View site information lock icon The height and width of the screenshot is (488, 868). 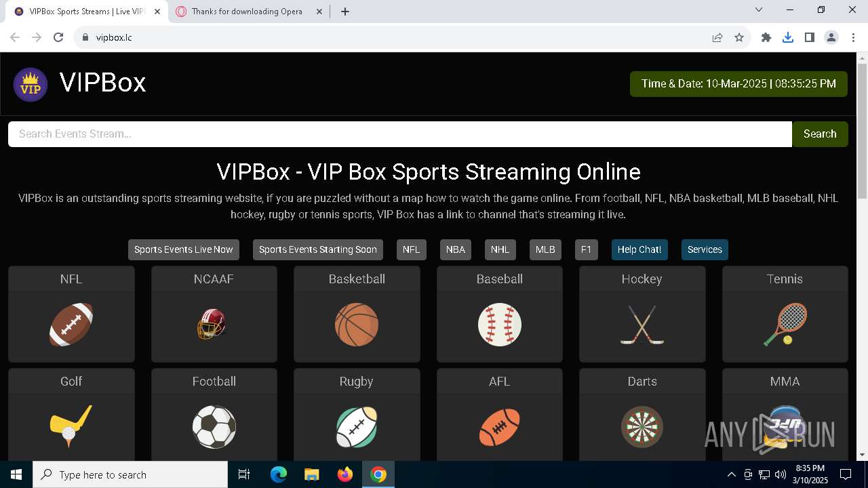pyautogui.click(x=85, y=37)
